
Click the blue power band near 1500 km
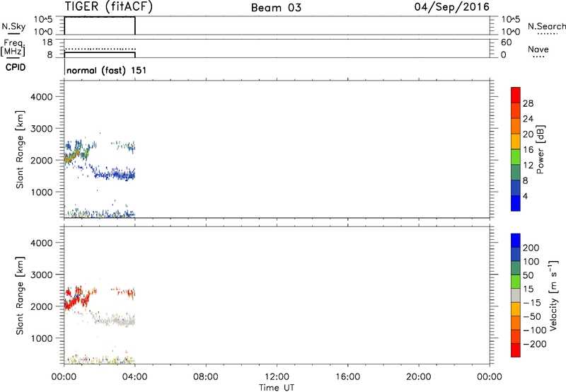(x=115, y=175)
